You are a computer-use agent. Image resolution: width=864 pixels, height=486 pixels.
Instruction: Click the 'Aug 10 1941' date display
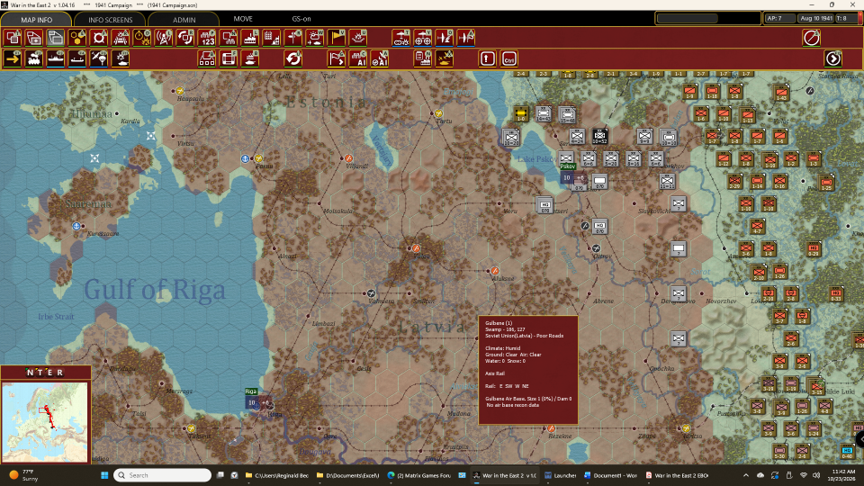[816, 18]
